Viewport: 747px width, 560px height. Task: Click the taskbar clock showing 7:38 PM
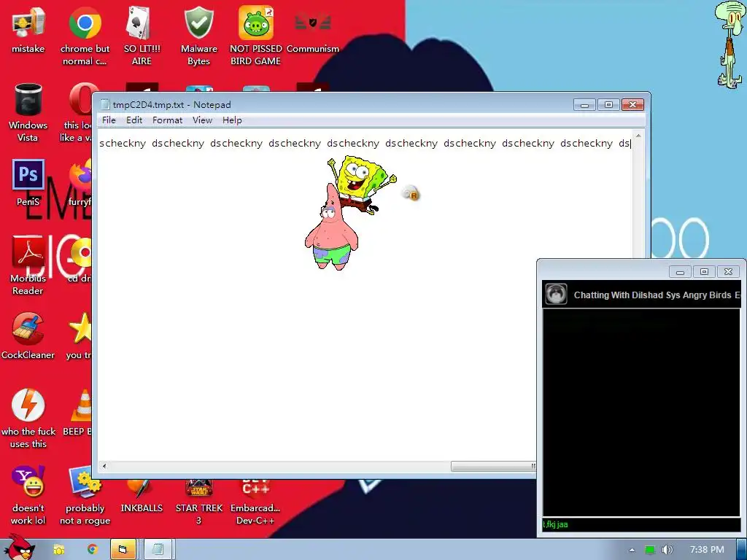pos(707,550)
